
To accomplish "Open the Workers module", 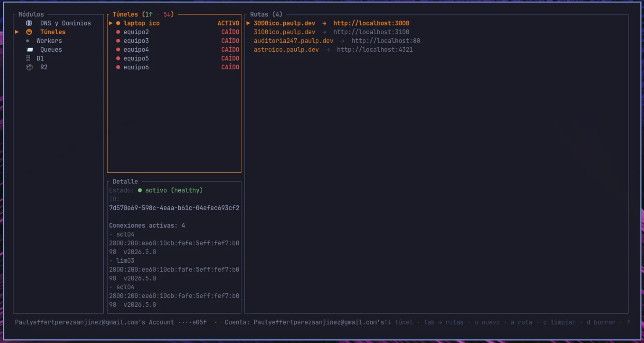I will click(49, 41).
